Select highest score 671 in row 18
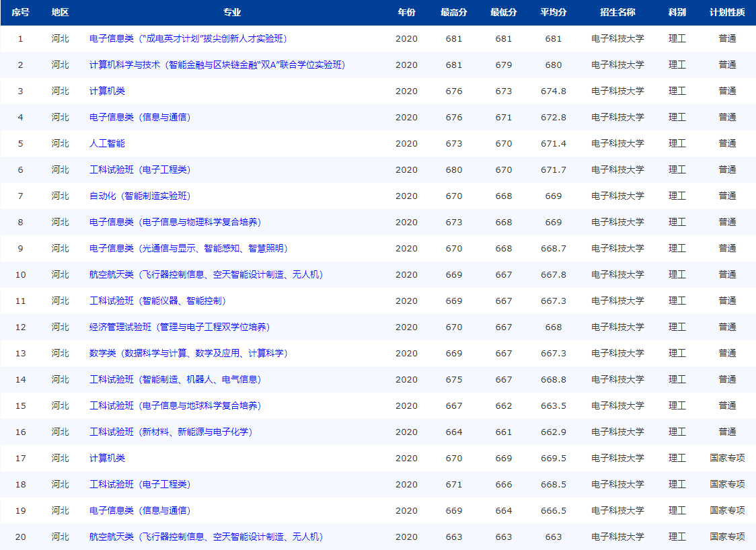 point(454,484)
